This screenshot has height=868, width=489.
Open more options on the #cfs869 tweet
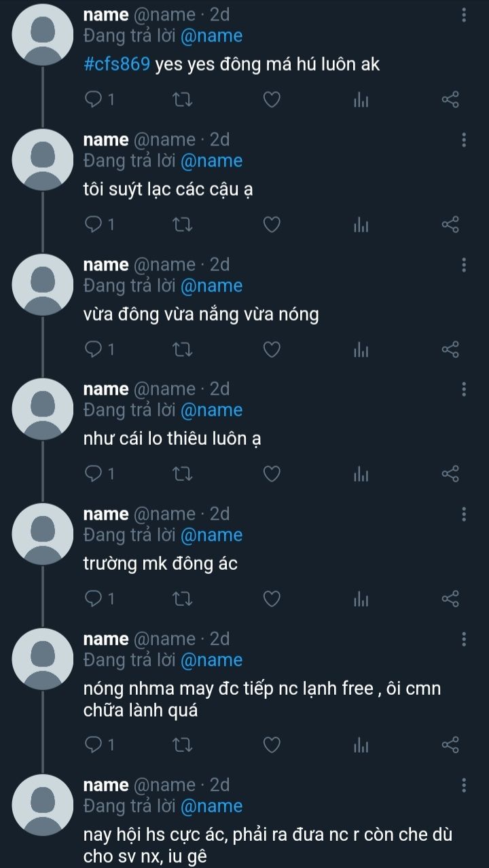tap(464, 15)
